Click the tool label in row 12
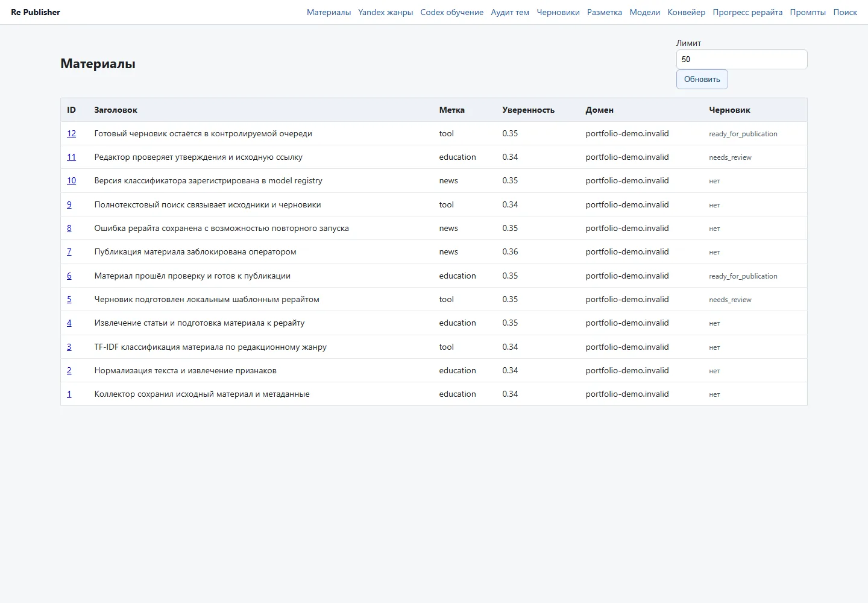The height and width of the screenshot is (603, 868). tap(446, 133)
